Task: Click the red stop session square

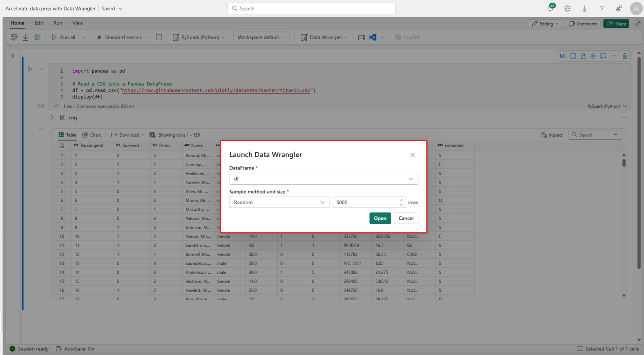Action: [x=159, y=37]
